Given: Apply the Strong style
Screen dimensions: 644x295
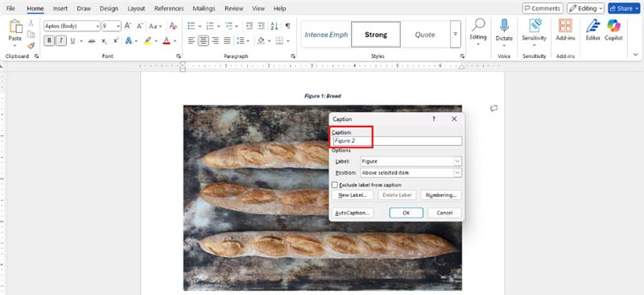Looking at the screenshot, I should click(376, 35).
